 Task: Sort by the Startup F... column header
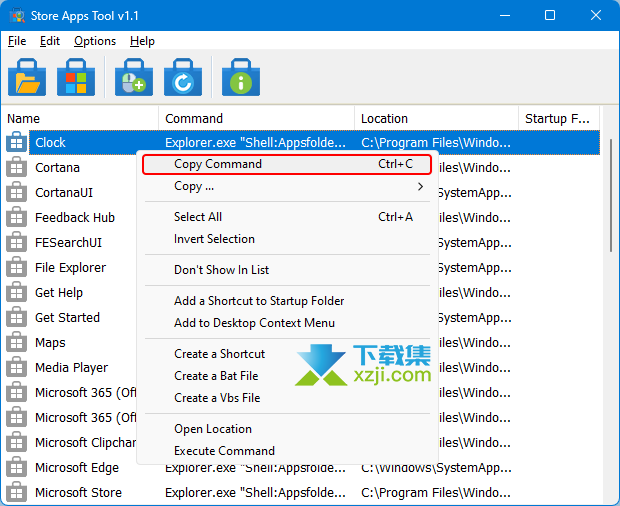pyautogui.click(x=559, y=119)
